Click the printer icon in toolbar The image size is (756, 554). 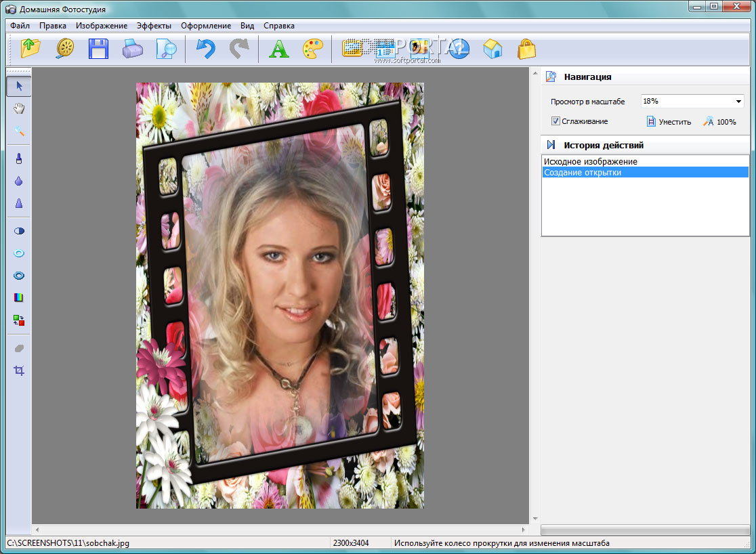point(132,49)
